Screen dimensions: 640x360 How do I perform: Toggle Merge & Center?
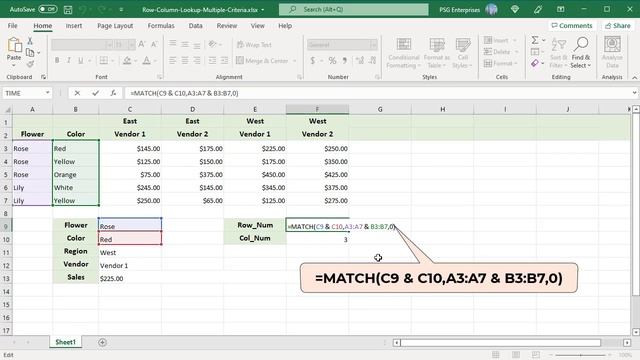tap(263, 61)
